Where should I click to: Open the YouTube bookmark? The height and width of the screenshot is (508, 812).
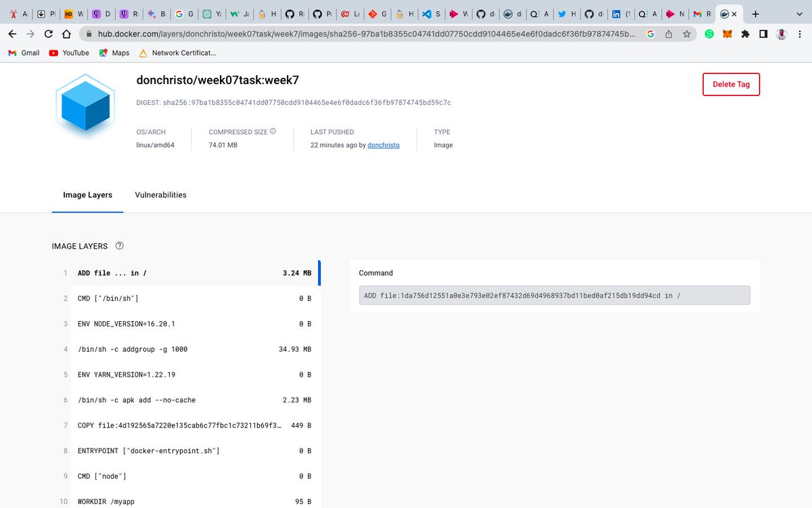tap(69, 53)
